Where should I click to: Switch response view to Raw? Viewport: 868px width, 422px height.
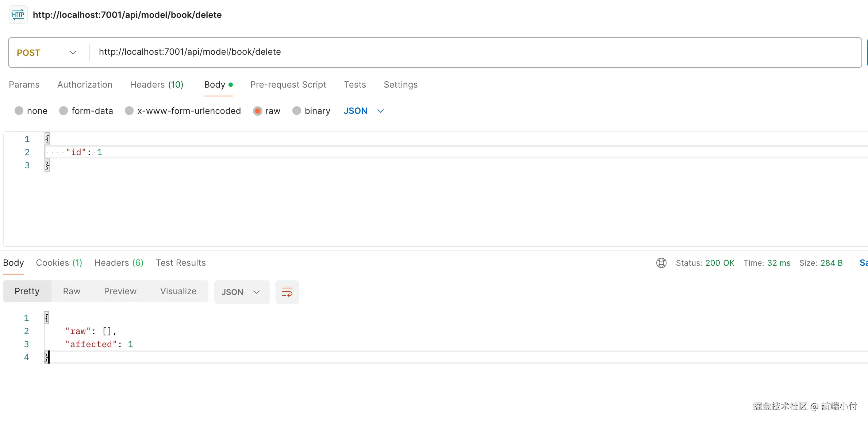tap(72, 291)
